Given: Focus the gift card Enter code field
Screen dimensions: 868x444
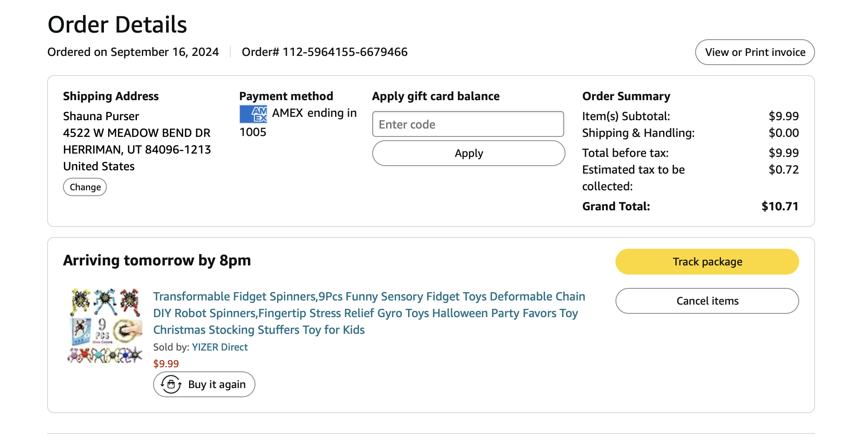Looking at the screenshot, I should click(x=468, y=124).
